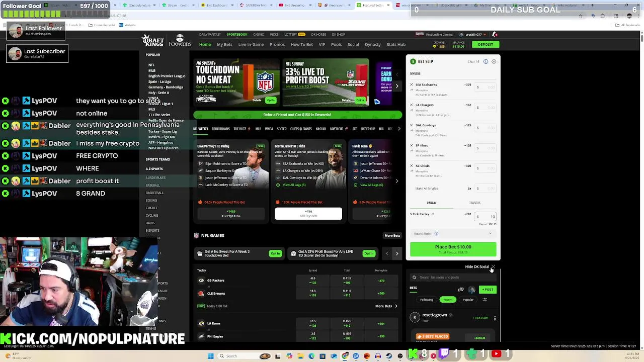The height and width of the screenshot is (362, 644).
Task: Click the 5 Pick Parlay wager field
Action: point(485,216)
